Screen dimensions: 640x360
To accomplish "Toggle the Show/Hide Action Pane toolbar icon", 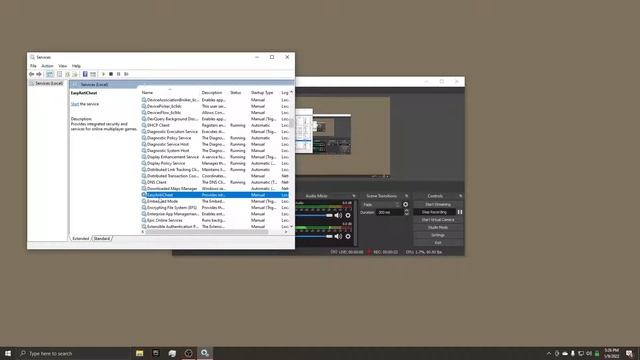I will (x=93, y=74).
